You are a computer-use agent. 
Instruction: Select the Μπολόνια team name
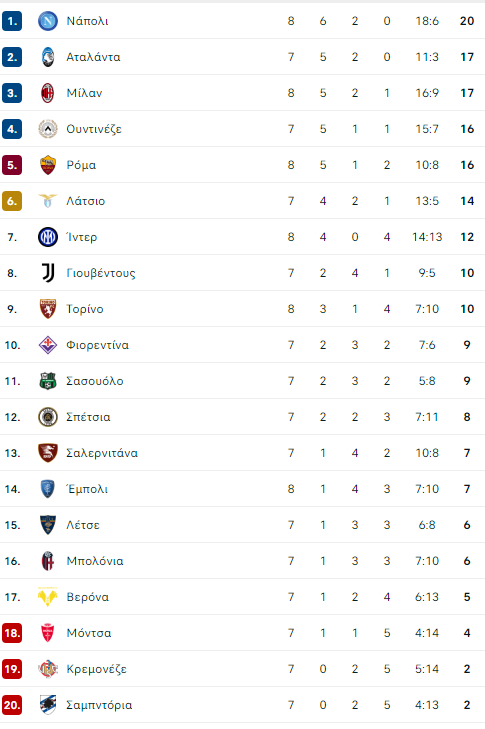tap(95, 561)
